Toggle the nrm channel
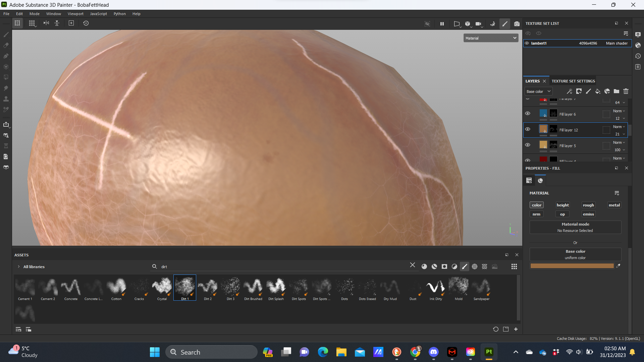The width and height of the screenshot is (644, 362). 537,214
